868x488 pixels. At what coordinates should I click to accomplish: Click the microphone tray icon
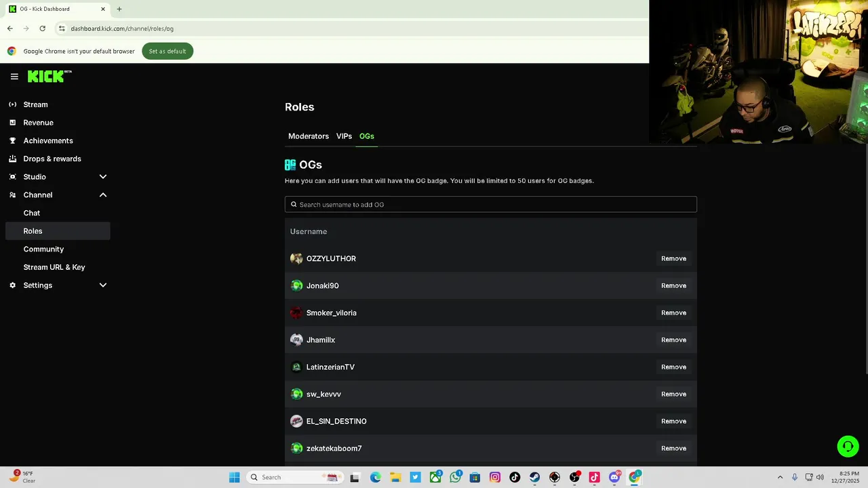[x=794, y=477]
